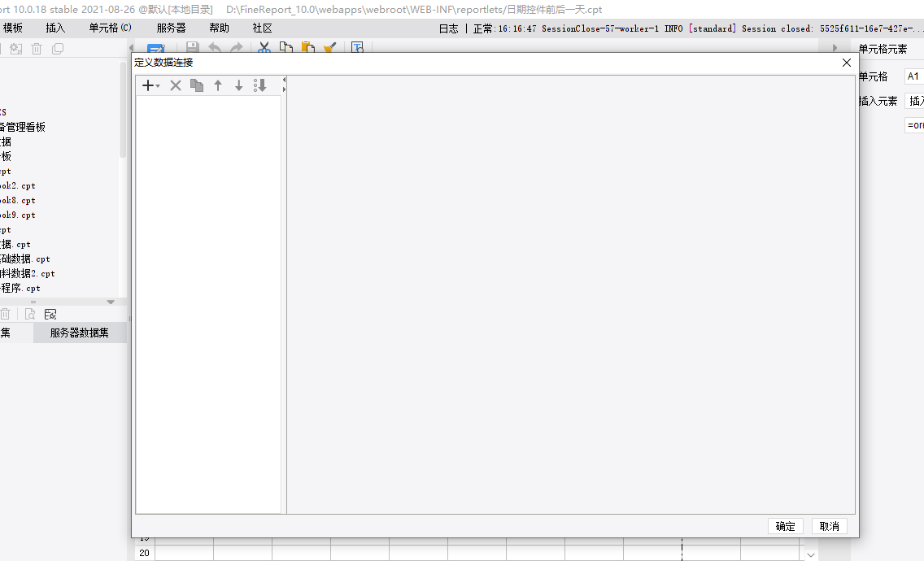924x561 pixels.
Task: Click the spreadsheet scroll down chevron
Action: pyautogui.click(x=811, y=554)
